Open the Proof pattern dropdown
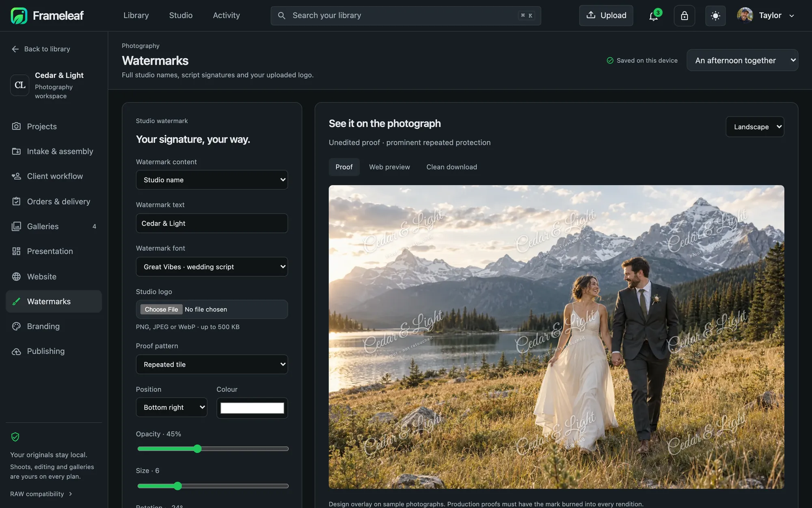Screen dimensions: 812x508 click(212, 365)
